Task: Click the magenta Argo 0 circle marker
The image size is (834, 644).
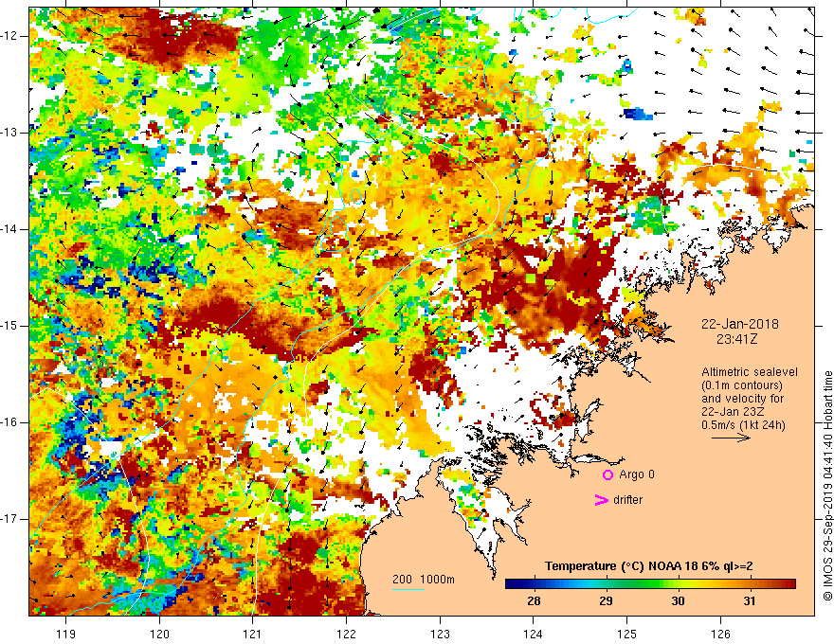Action: pyautogui.click(x=607, y=474)
